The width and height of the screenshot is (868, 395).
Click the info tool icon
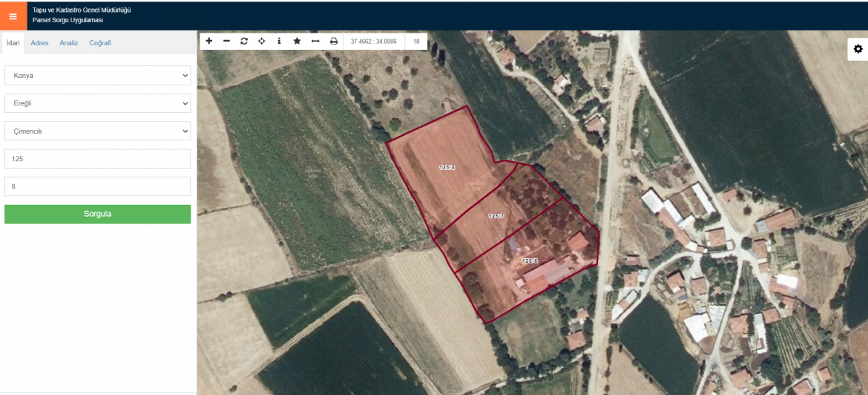(x=279, y=41)
